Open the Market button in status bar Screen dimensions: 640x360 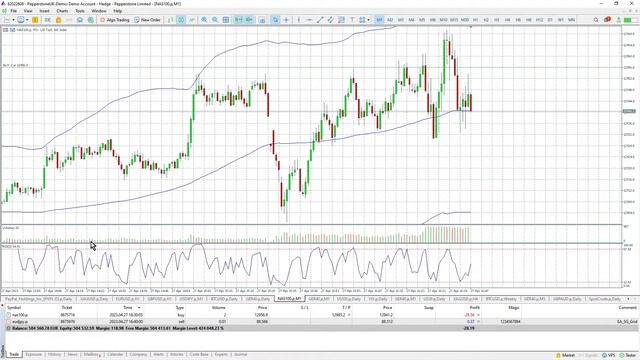point(565,356)
